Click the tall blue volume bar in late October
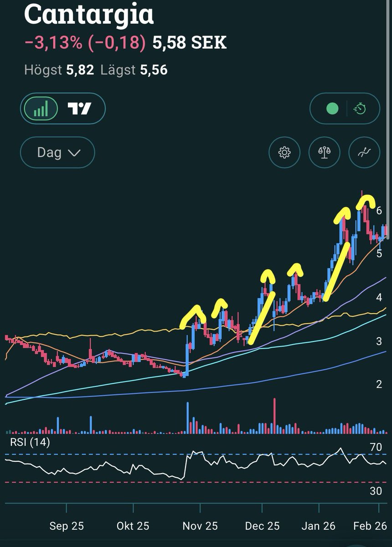392x547 pixels. point(187,418)
